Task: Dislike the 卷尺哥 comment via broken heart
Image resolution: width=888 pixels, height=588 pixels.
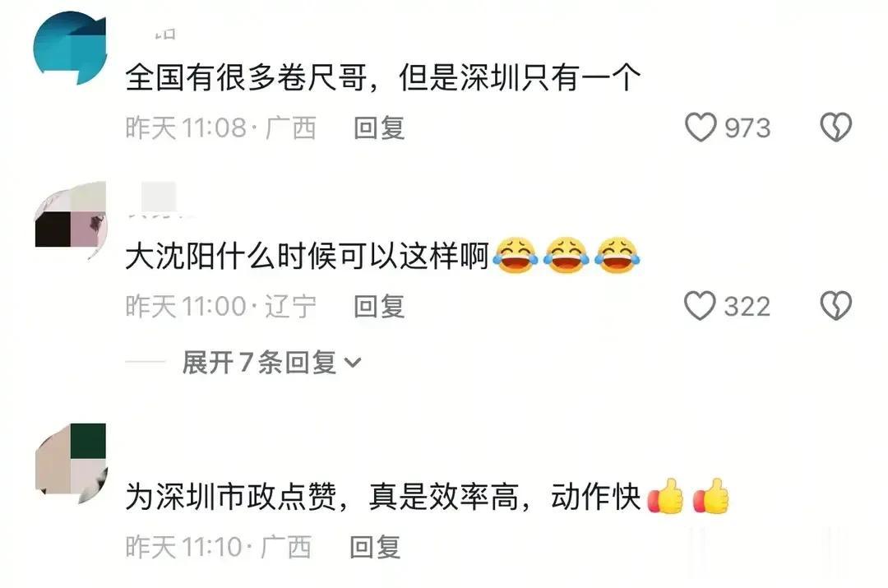Action: point(836,127)
